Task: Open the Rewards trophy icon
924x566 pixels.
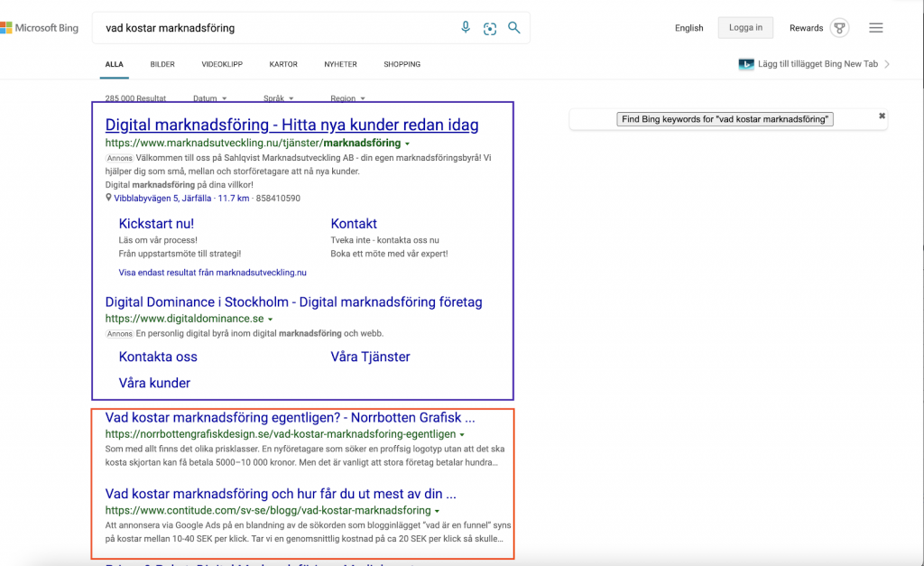Action: [x=839, y=28]
